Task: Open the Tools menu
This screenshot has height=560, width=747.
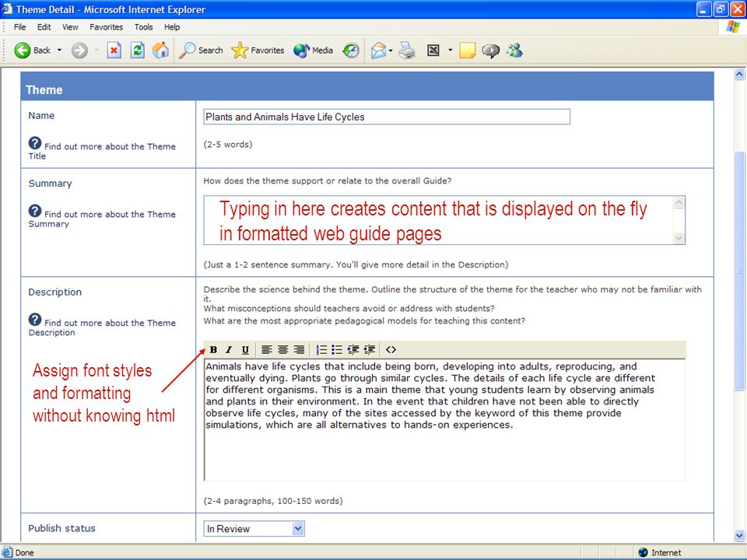Action: [143, 27]
